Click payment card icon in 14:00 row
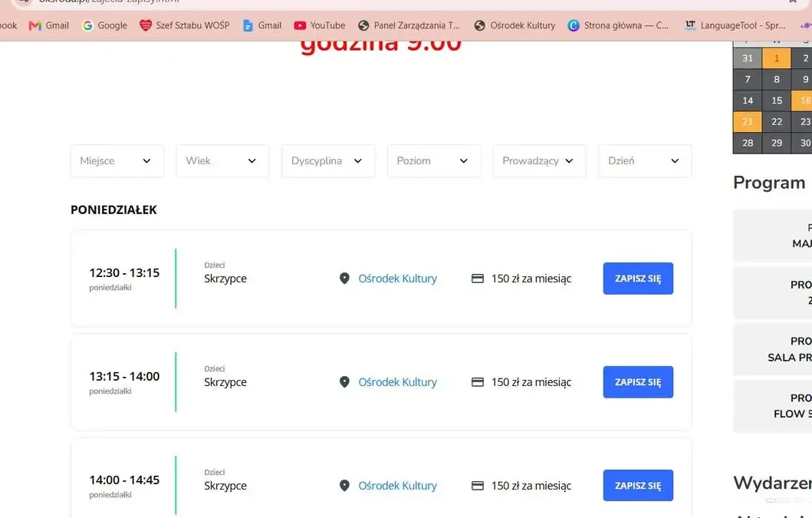Image resolution: width=812 pixels, height=518 pixels. (x=478, y=486)
